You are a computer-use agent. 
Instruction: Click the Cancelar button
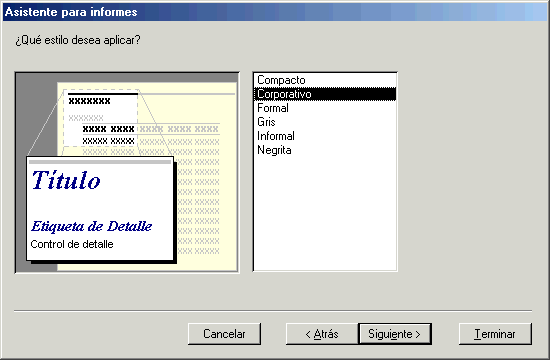(x=224, y=334)
